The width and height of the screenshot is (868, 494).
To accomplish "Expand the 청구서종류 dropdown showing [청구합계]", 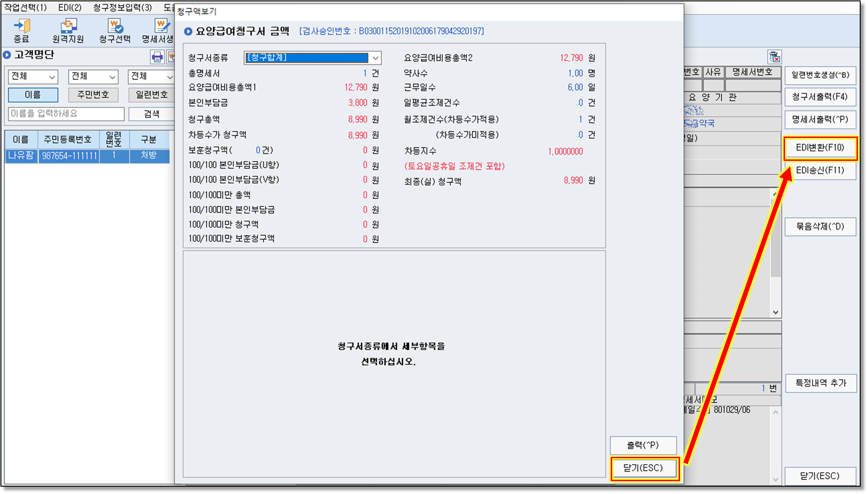I will [375, 58].
